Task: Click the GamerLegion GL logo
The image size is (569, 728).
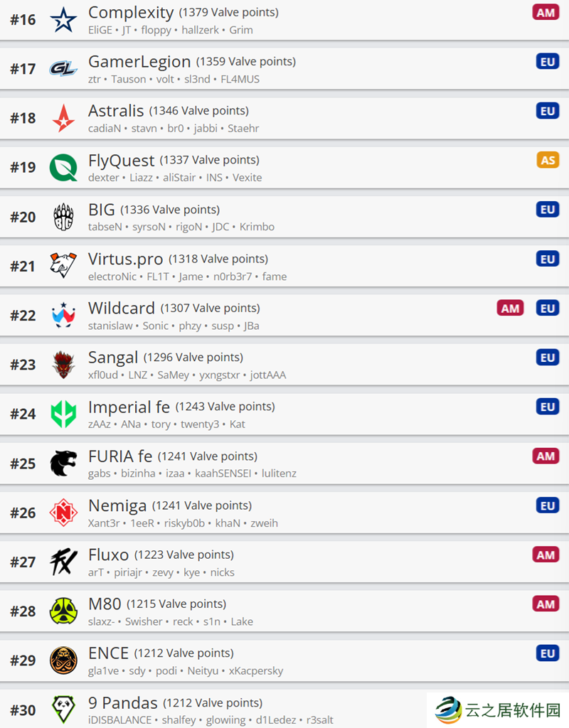Action: tap(63, 69)
